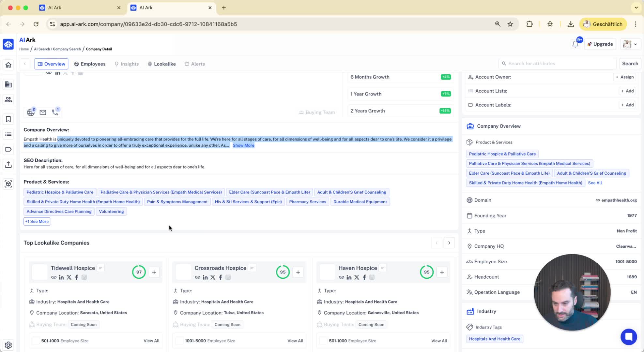Switch to the Lookalike tab
644x352 pixels.
(x=161, y=64)
